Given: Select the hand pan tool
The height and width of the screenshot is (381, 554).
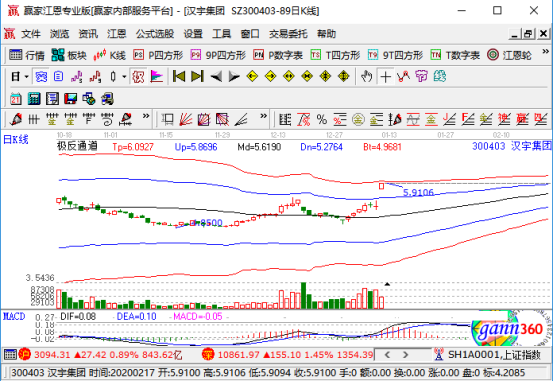Looking at the screenshot, I should coord(367,76).
